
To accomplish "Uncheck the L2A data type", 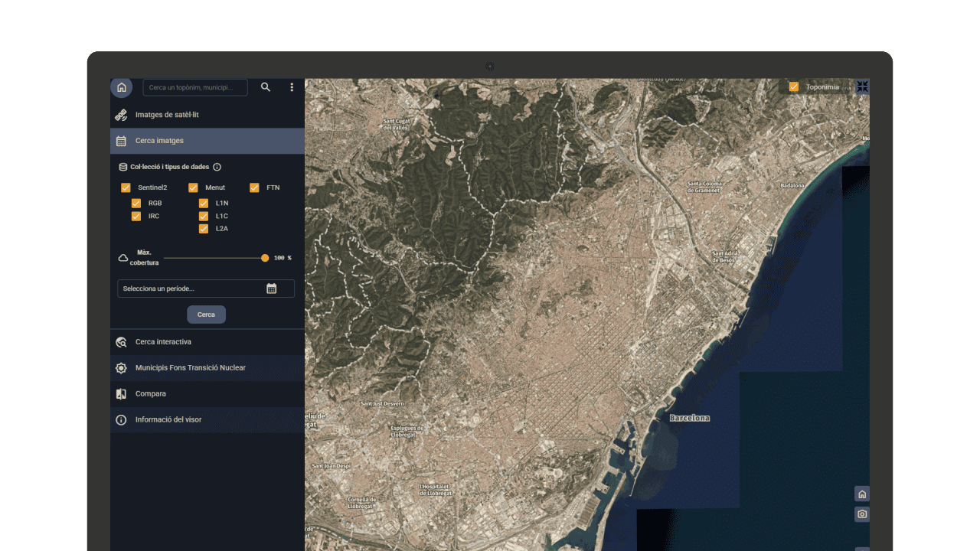I will pos(204,229).
